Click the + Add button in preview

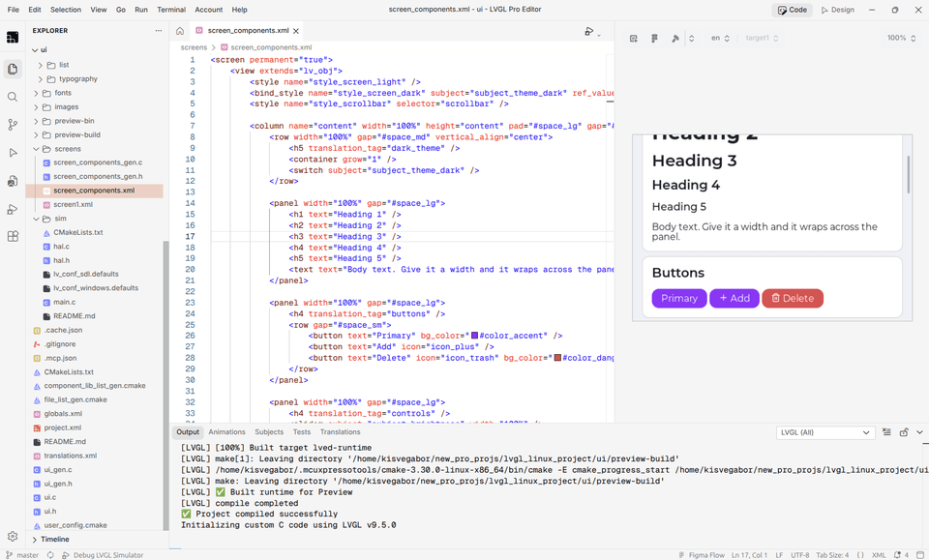pyautogui.click(x=734, y=298)
